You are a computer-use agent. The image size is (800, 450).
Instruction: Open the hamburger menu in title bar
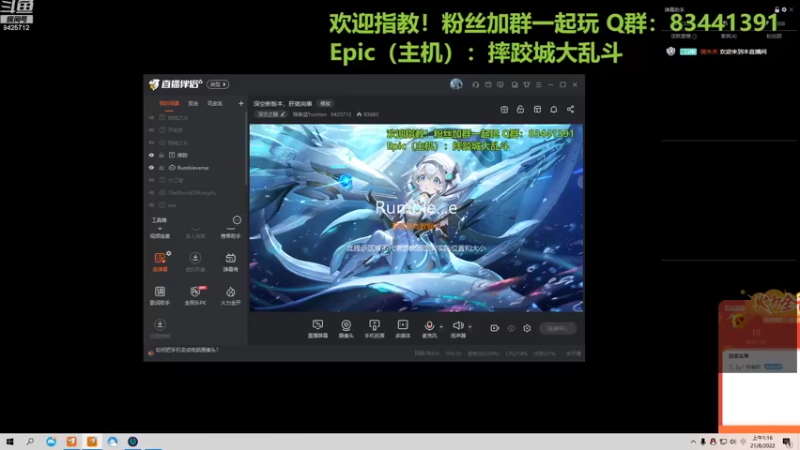point(539,85)
